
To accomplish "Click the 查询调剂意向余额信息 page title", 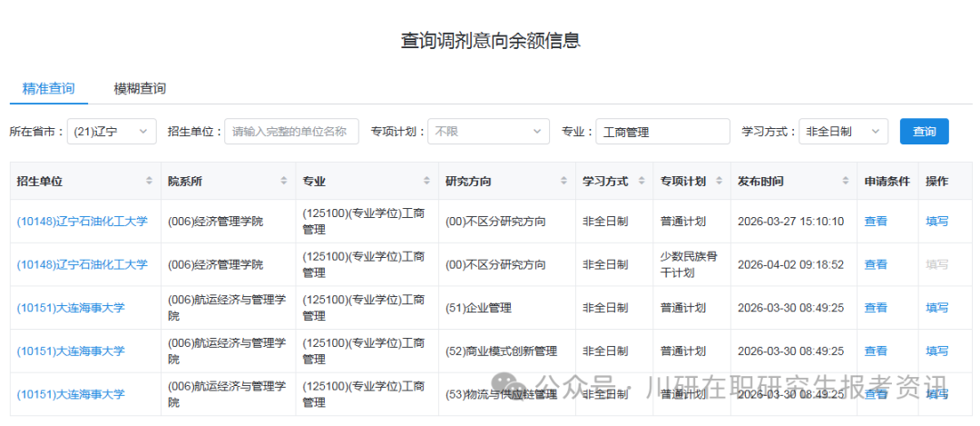I will click(x=491, y=41).
